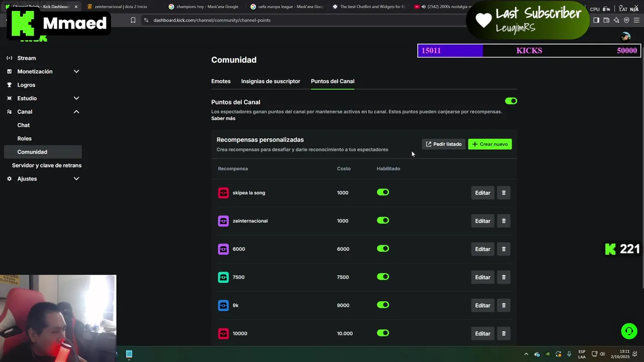This screenshot has width=644, height=362.
Task: Expand the Estudio sidebar menu
Action: click(x=76, y=99)
